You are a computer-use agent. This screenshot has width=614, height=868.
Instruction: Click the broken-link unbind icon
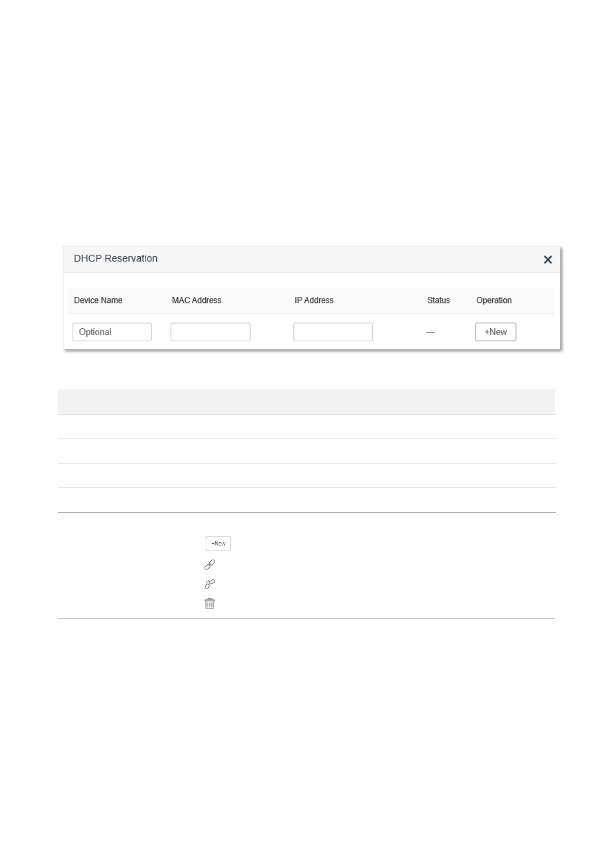(209, 584)
